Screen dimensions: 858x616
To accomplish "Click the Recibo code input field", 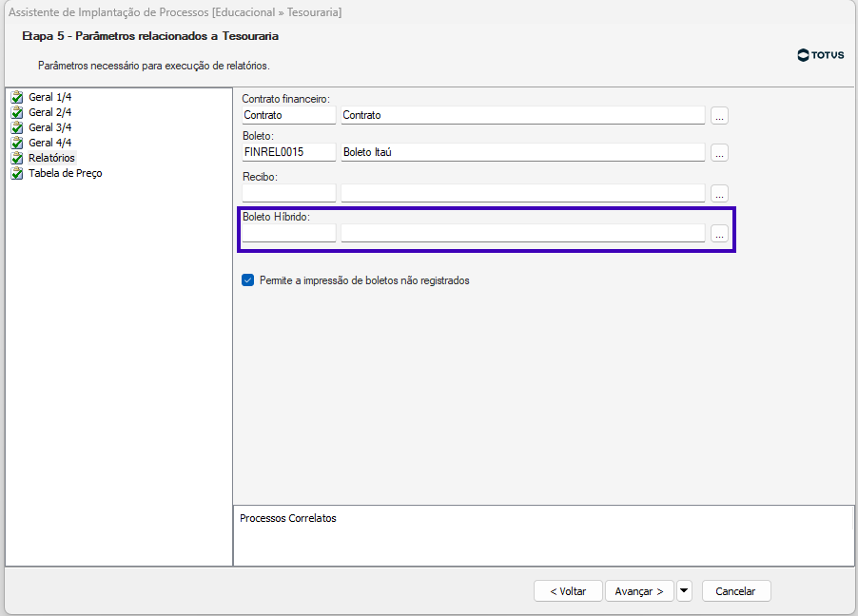I will point(289,193).
